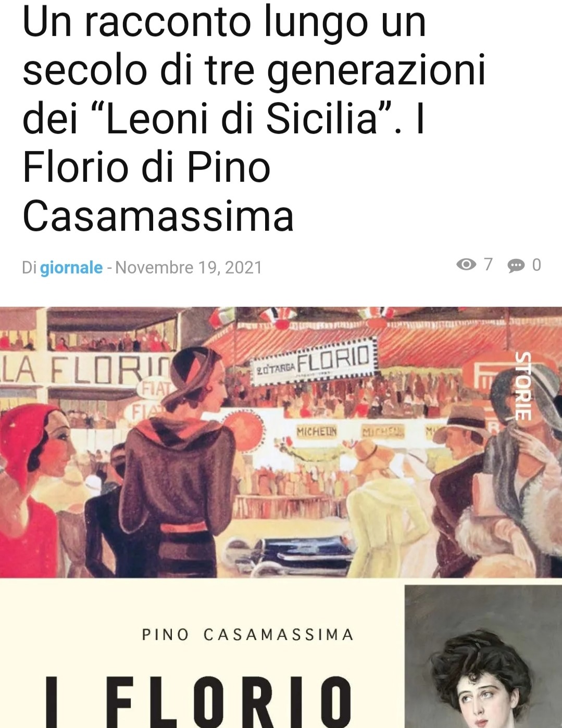Click the Michelin banner in the painting
Screen dimensions: 562x728
coord(317,432)
